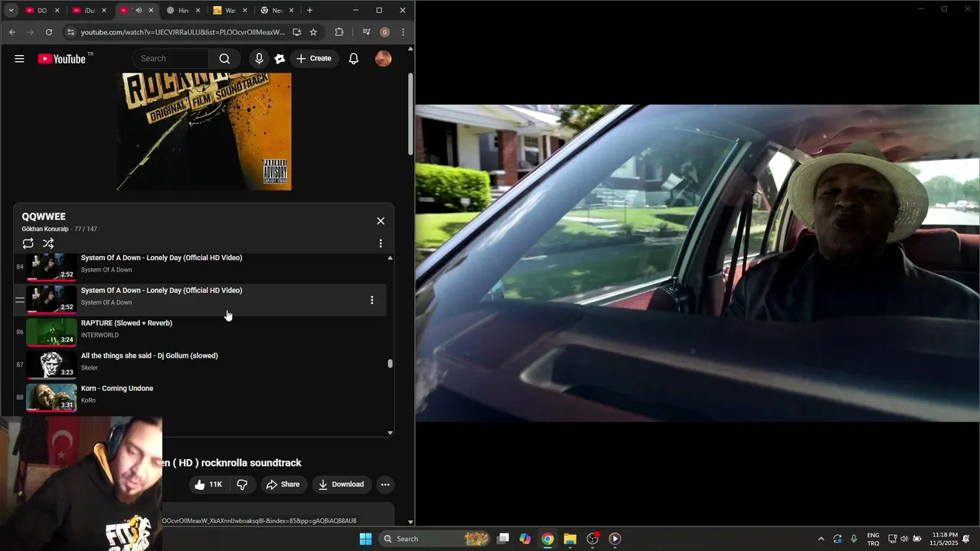The image size is (980, 551).
Task: Click RAPTURE green video thumbnail
Action: click(x=51, y=332)
